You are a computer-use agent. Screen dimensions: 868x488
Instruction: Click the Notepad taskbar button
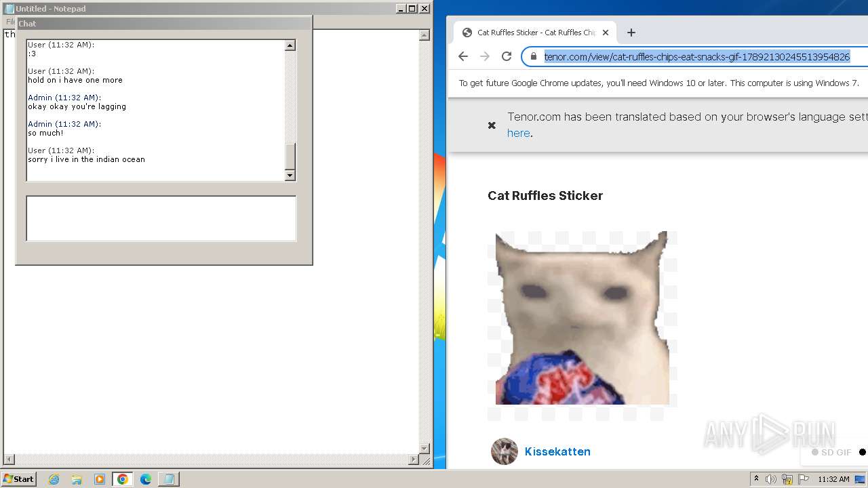coord(168,479)
